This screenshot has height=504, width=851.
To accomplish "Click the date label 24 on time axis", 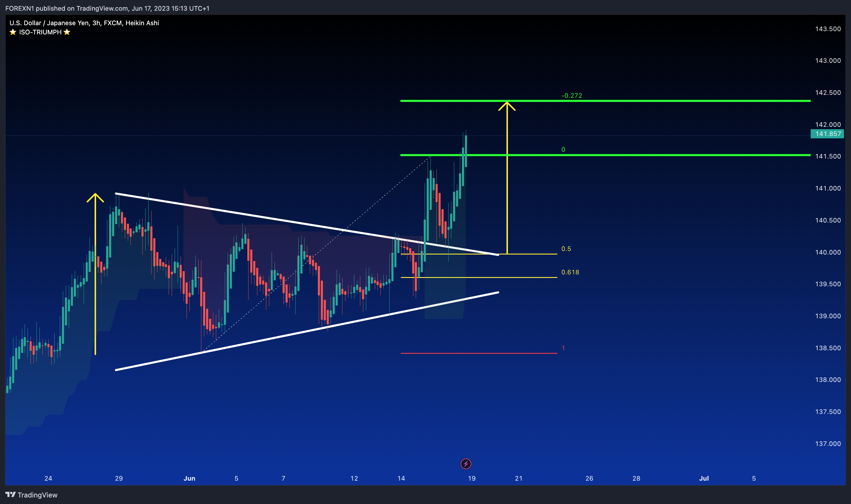I will 48,478.
